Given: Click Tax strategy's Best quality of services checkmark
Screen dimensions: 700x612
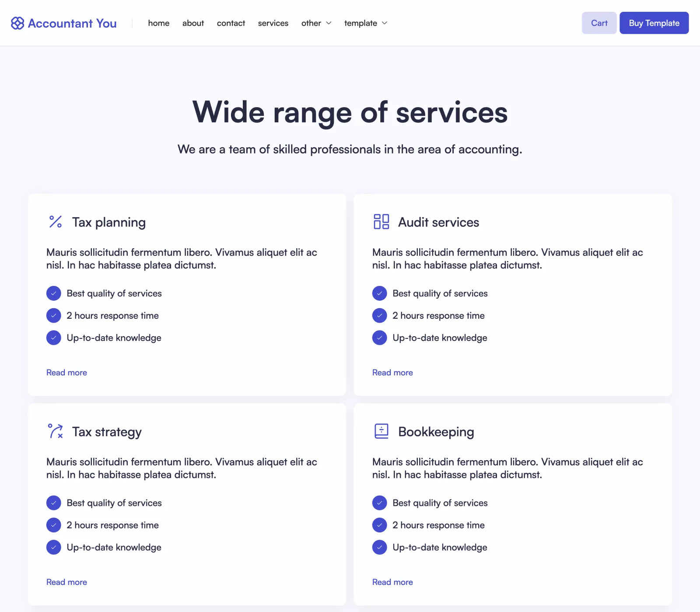Looking at the screenshot, I should click(x=54, y=503).
